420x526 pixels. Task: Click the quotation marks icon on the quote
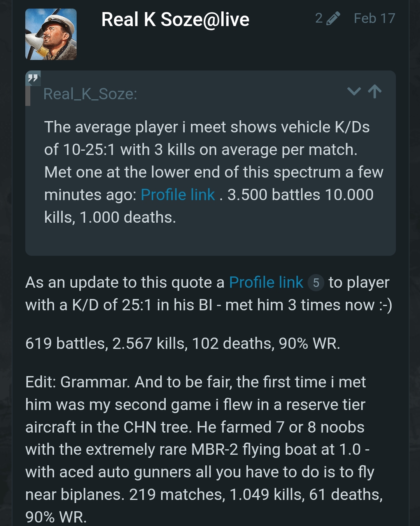pyautogui.click(x=33, y=79)
